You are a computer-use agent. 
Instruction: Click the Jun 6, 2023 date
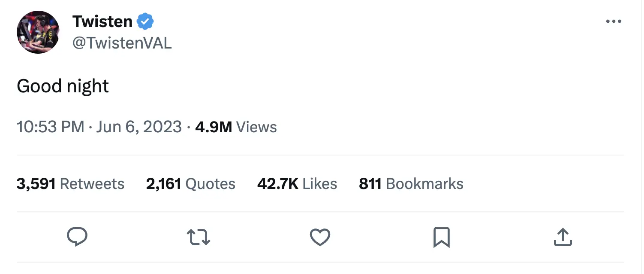pyautogui.click(x=139, y=127)
